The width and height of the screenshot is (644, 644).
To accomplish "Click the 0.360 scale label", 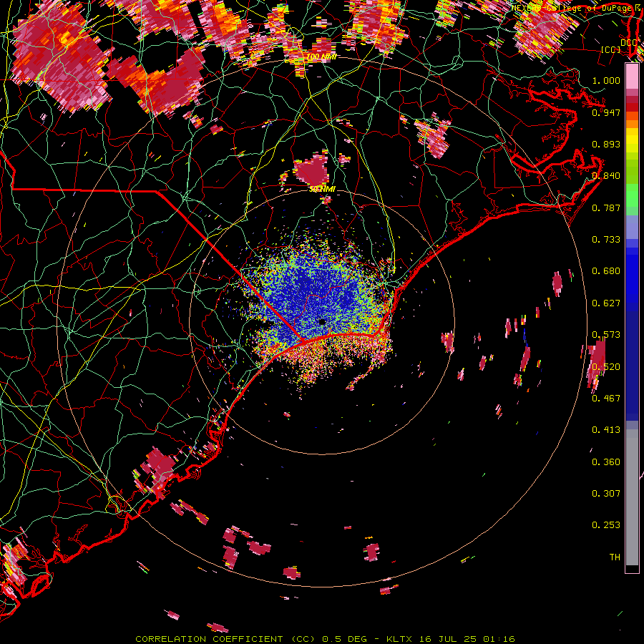I will pos(606,462).
